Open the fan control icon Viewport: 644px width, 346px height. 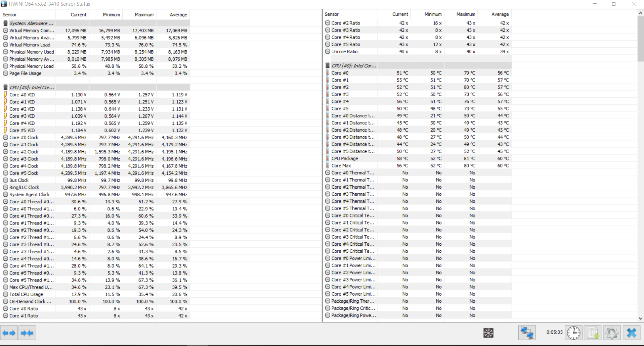pos(488,333)
